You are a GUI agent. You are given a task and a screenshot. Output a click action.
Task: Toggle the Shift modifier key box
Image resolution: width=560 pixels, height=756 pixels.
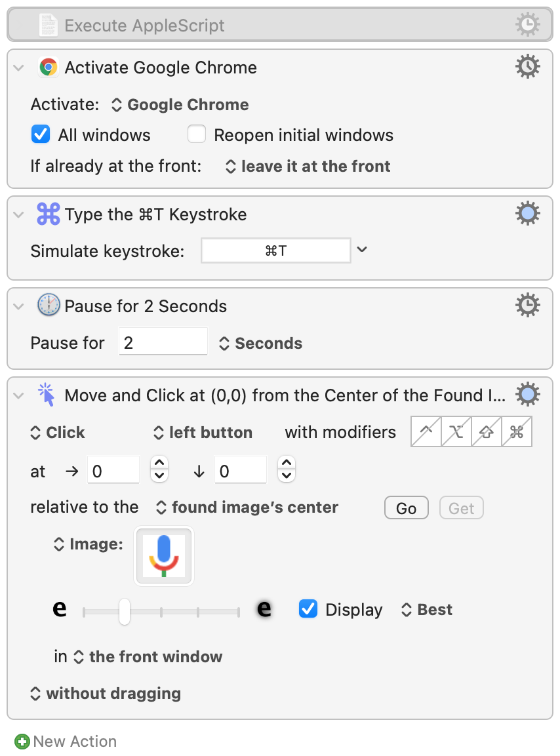pos(486,431)
